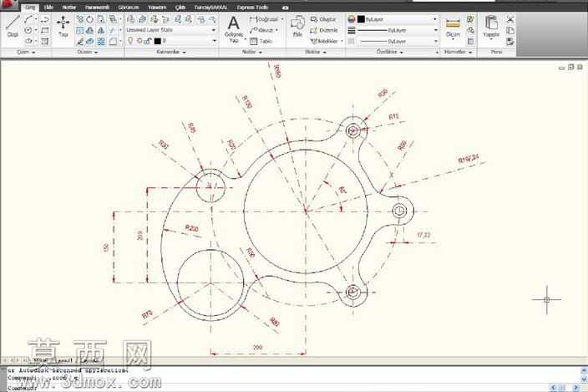The image size is (588, 392).
Task: Click the Gelişmiş Yazı large text tool
Action: tap(234, 29)
